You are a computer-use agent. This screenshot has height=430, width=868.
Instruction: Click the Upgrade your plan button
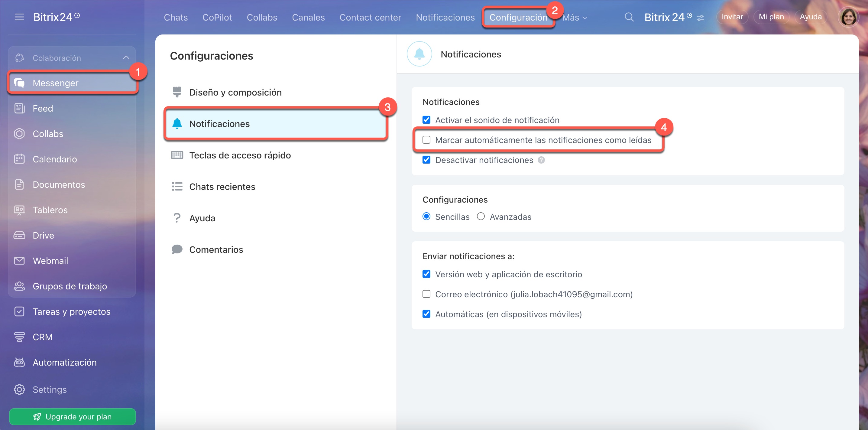coord(73,416)
